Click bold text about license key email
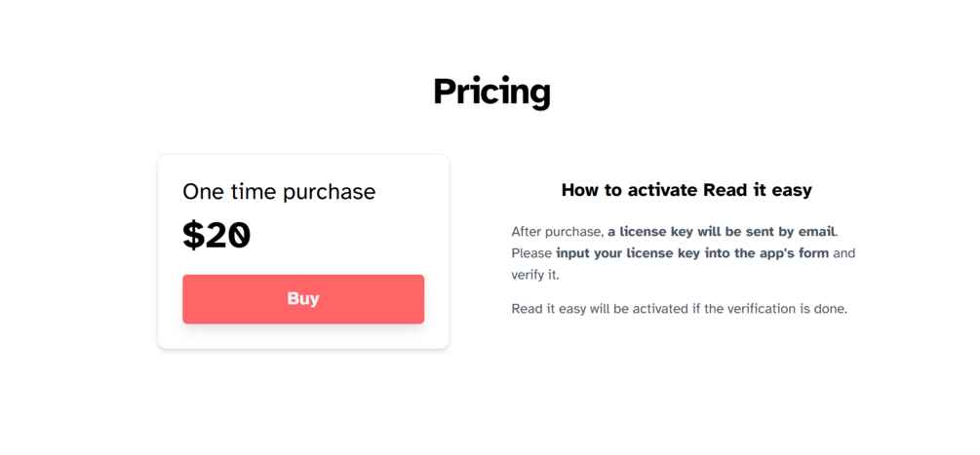Image resolution: width=980 pixels, height=455 pixels. coord(722,232)
